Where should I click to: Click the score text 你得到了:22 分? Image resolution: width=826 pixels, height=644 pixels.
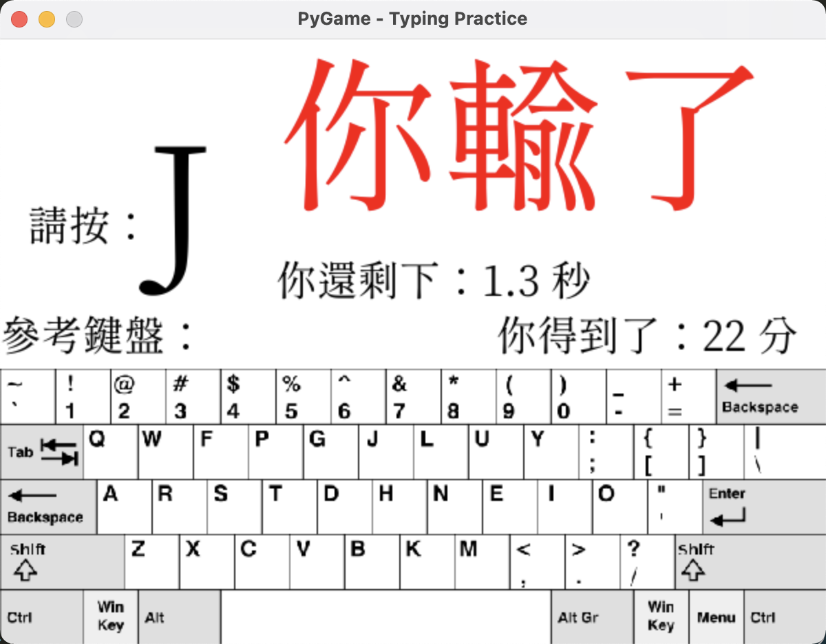pos(648,336)
